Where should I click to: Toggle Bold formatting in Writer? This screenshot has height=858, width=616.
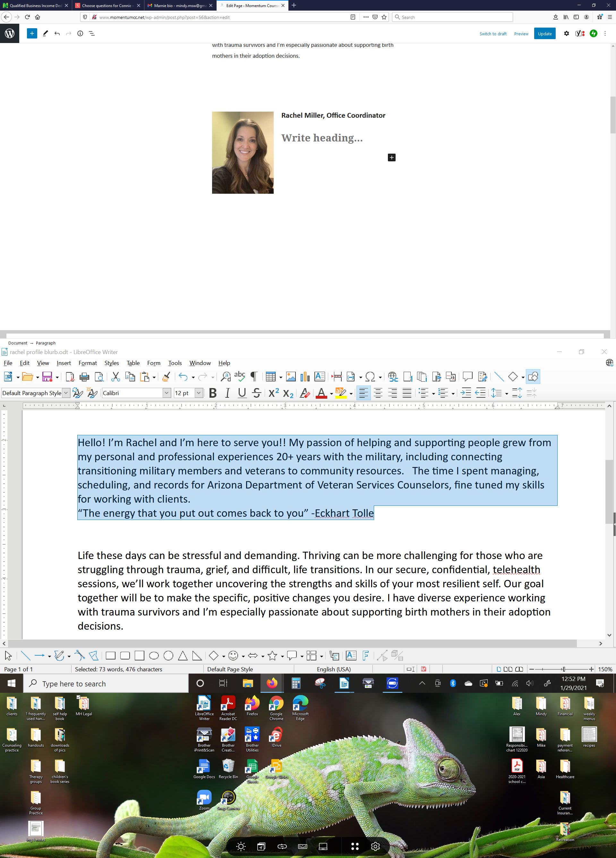[213, 393]
